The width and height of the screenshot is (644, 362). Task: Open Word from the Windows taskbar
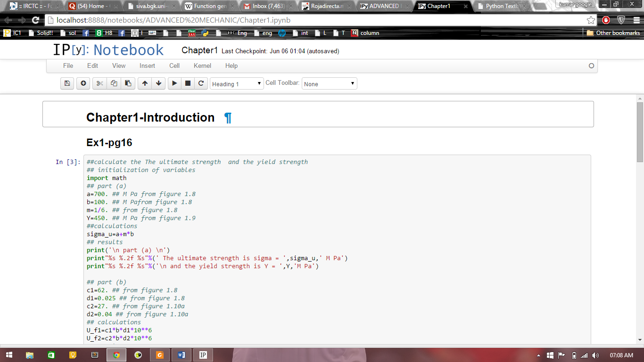tap(182, 355)
